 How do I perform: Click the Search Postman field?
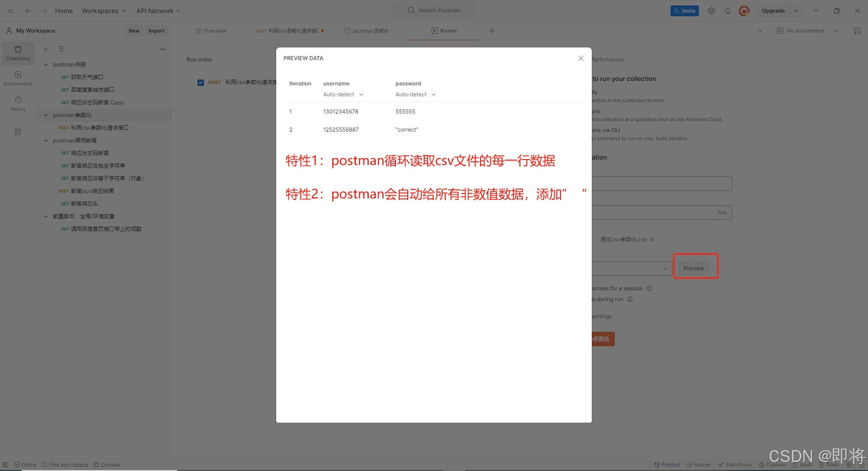point(434,10)
